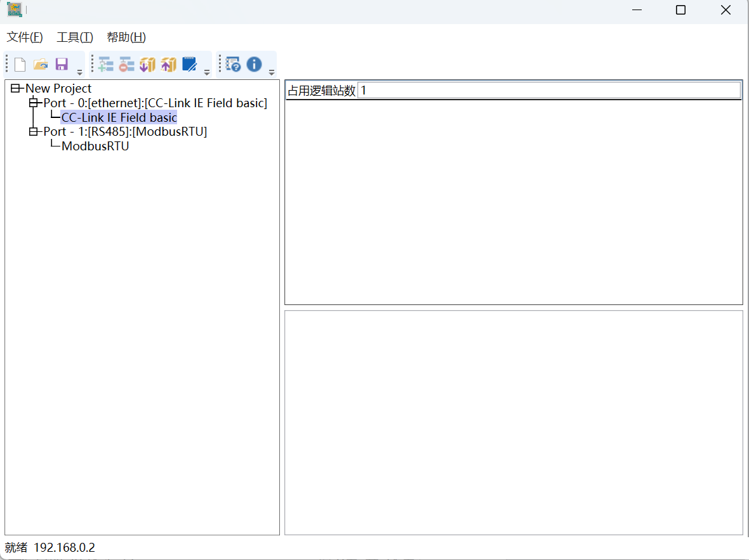Add a node to the tree
This screenshot has width=749, height=560.
105,64
